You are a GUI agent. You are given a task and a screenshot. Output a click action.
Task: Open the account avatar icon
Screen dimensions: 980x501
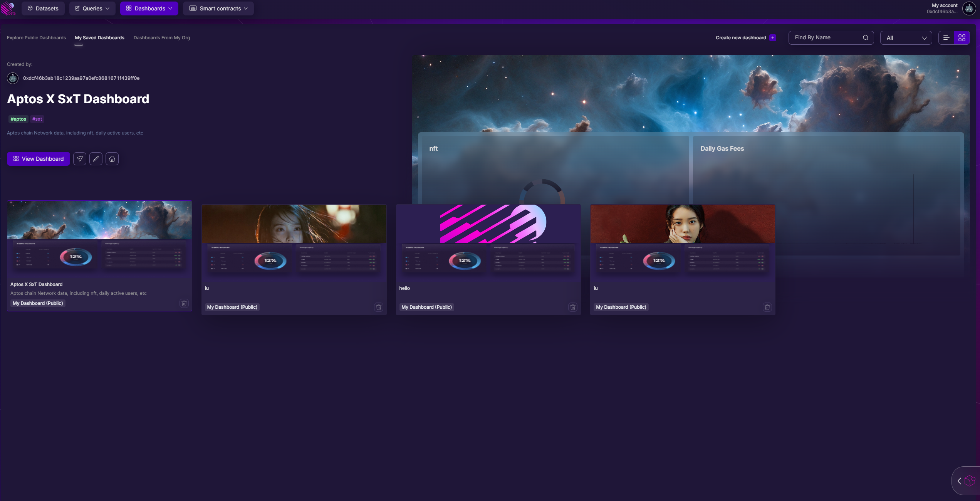pyautogui.click(x=969, y=8)
